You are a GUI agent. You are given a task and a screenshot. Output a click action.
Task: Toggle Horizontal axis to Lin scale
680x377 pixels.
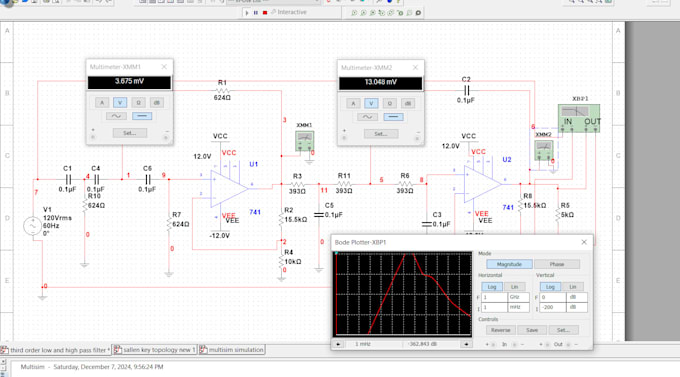point(514,287)
